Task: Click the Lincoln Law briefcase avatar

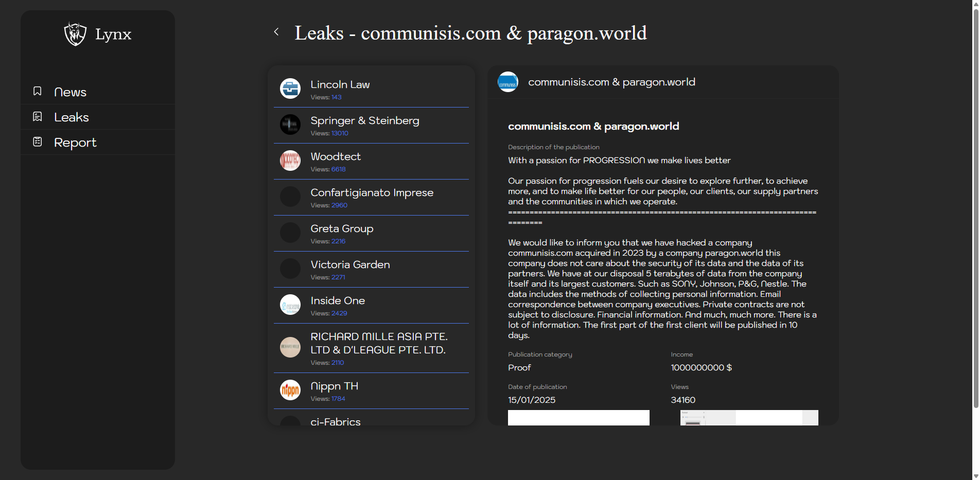Action: tap(290, 88)
